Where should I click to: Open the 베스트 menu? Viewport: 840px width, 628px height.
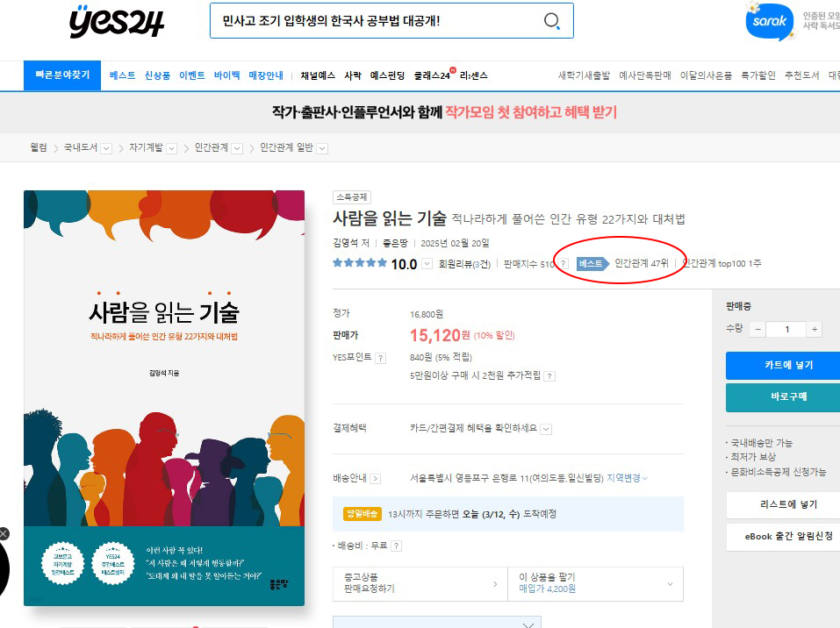123,75
